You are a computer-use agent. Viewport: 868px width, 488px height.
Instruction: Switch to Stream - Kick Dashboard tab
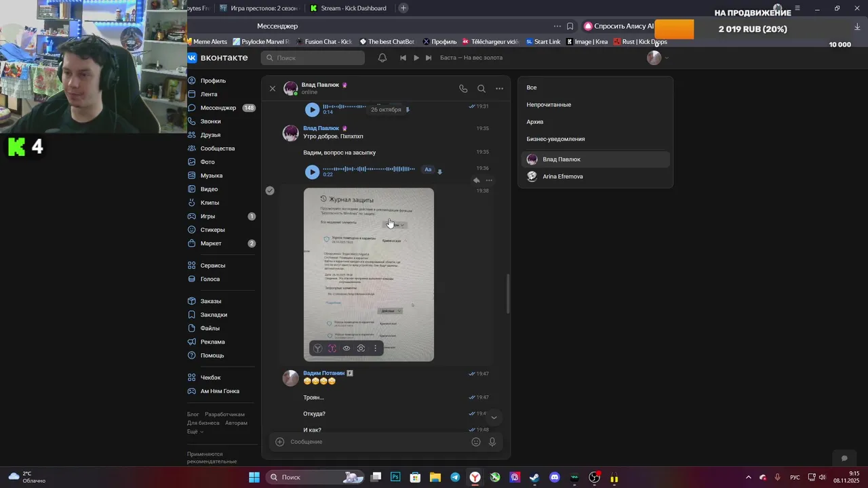pyautogui.click(x=349, y=8)
